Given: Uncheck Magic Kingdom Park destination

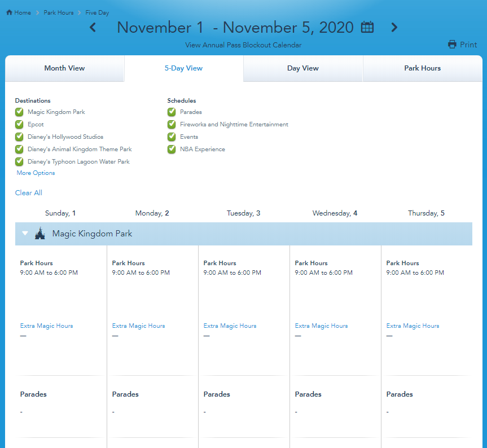Looking at the screenshot, I should [20, 112].
